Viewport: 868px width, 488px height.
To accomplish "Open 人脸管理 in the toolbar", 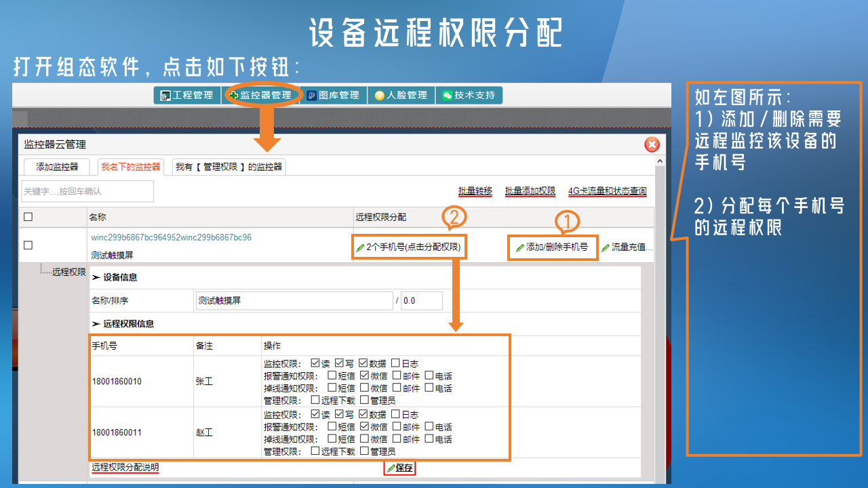I will tap(401, 96).
